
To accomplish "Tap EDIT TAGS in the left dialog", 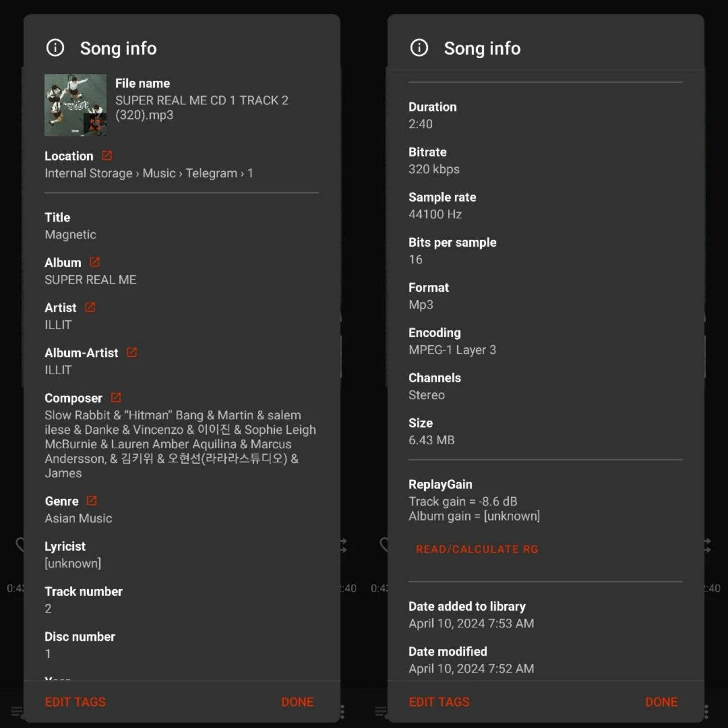I will [75, 702].
